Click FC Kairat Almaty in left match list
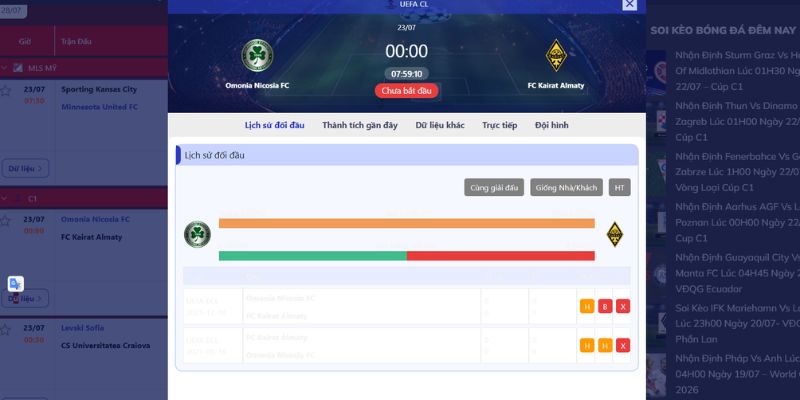 coord(91,237)
